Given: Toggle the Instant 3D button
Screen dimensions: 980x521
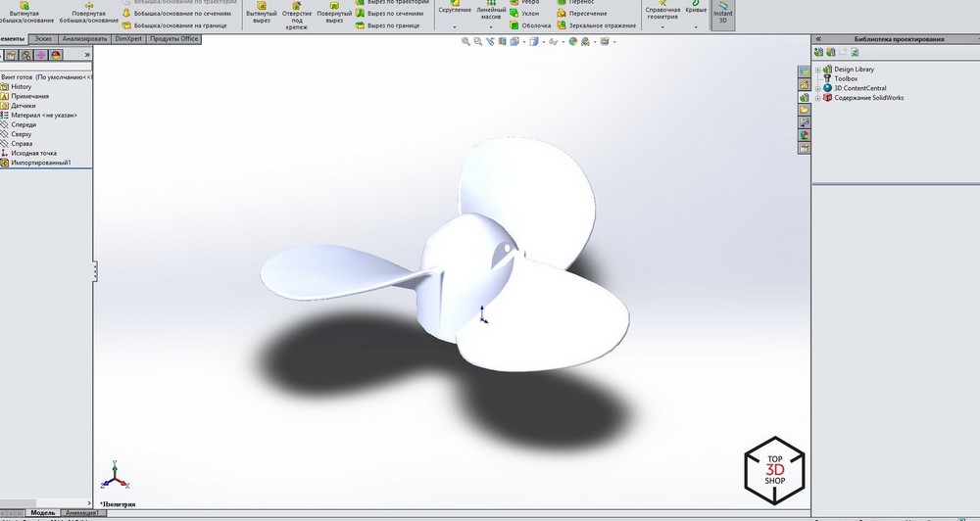Looking at the screenshot, I should click(x=722, y=14).
